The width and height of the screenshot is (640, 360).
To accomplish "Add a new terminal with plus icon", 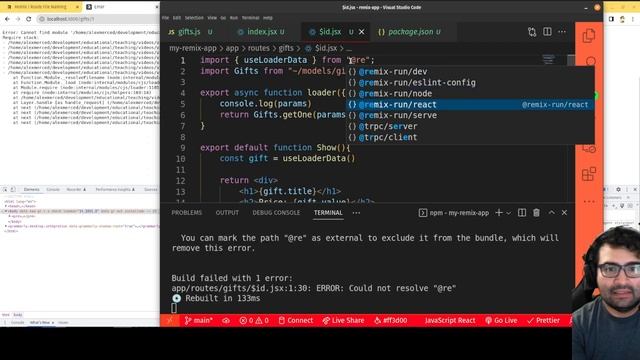I will [499, 213].
